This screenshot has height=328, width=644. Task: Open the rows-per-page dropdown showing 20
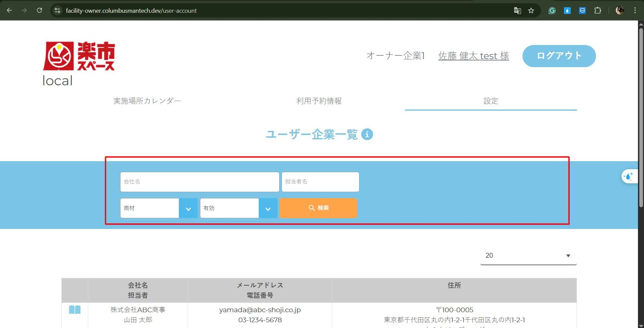click(528, 256)
